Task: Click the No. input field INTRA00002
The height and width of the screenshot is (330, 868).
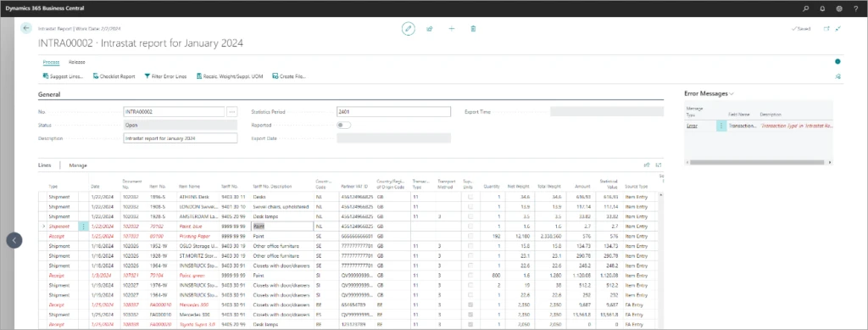Action: pos(174,112)
